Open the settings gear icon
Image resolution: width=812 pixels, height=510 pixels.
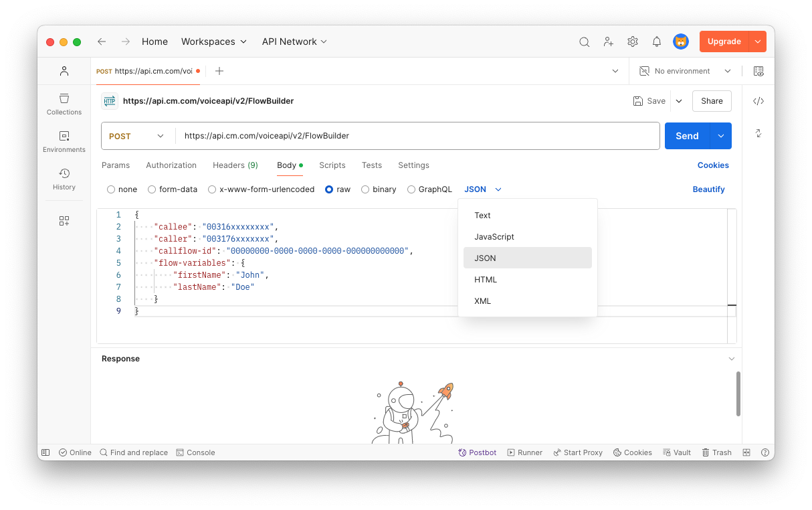(x=633, y=41)
